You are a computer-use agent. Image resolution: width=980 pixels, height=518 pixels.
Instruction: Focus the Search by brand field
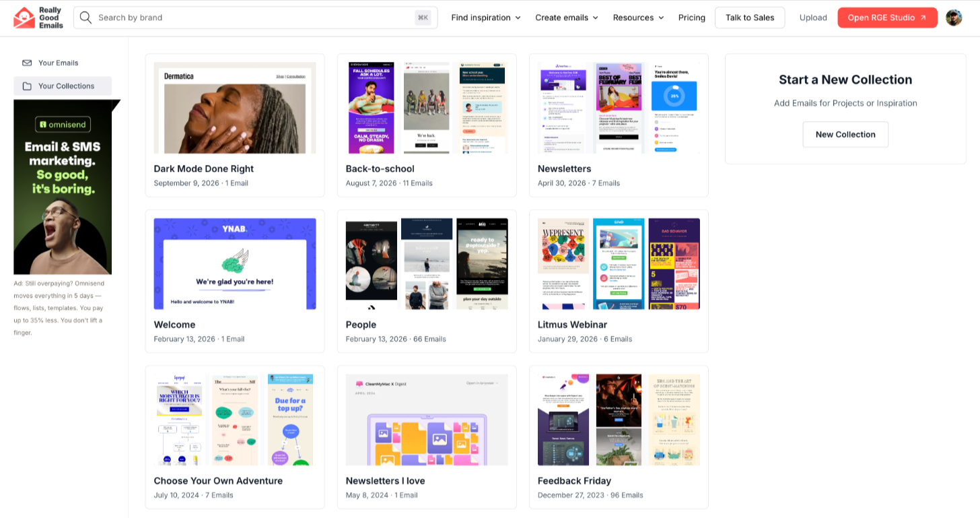tap(256, 18)
